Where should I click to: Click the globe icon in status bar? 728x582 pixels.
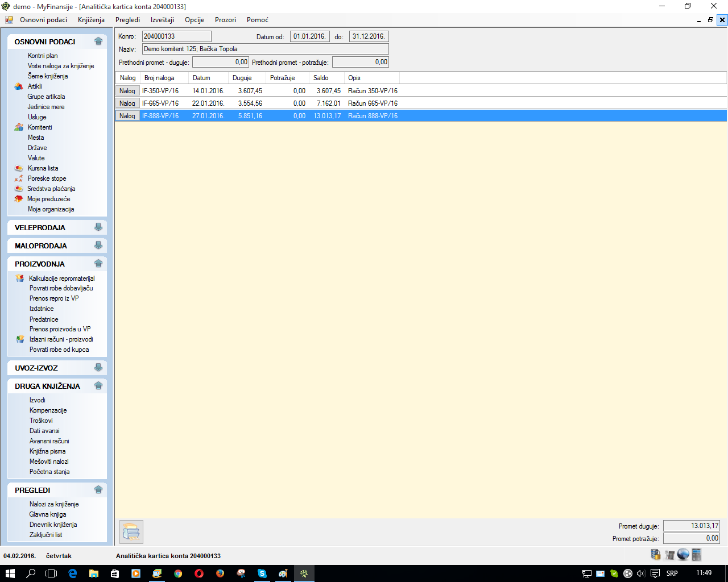coord(683,555)
